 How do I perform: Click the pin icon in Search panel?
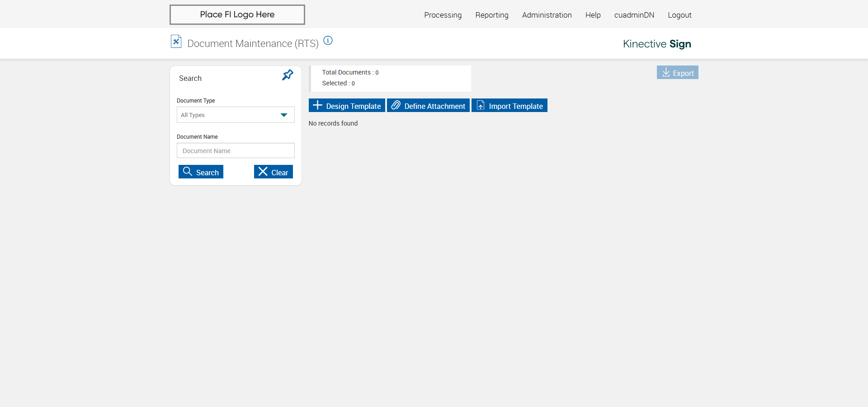(288, 75)
